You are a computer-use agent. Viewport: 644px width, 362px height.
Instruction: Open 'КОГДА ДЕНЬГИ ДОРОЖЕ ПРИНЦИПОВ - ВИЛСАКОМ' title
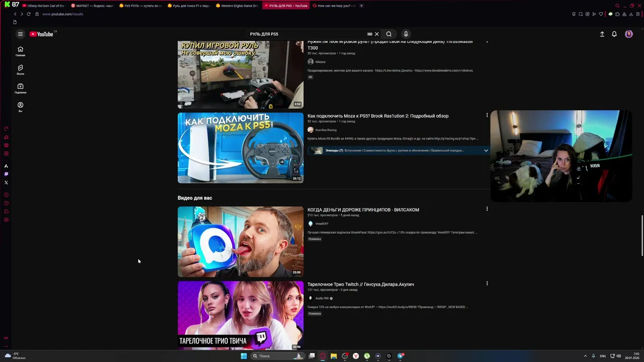tap(363, 210)
